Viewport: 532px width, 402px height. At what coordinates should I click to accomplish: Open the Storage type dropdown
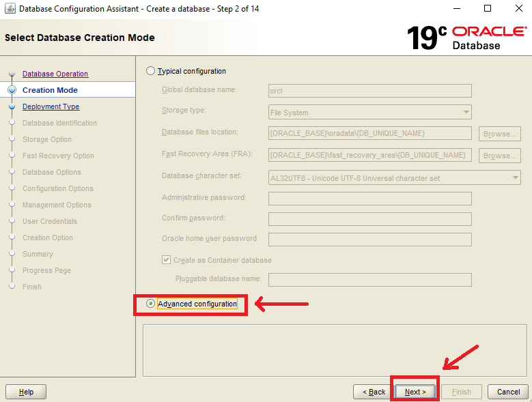click(x=370, y=113)
